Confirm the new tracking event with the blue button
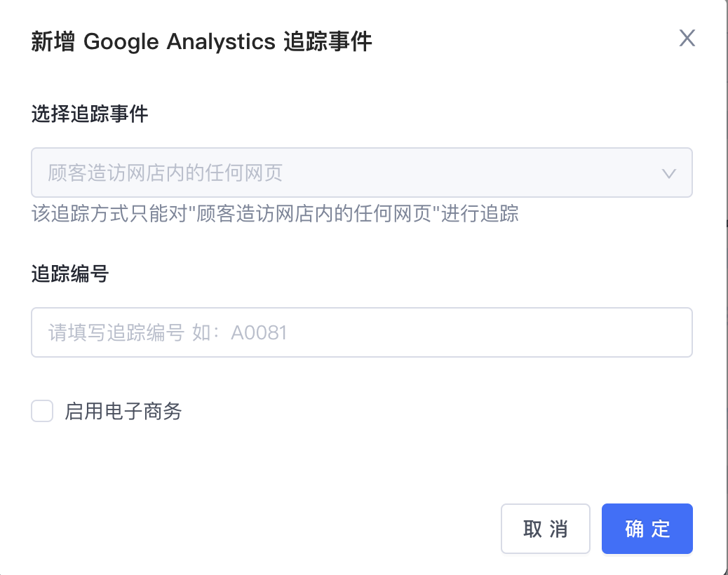728x575 pixels. [x=647, y=529]
